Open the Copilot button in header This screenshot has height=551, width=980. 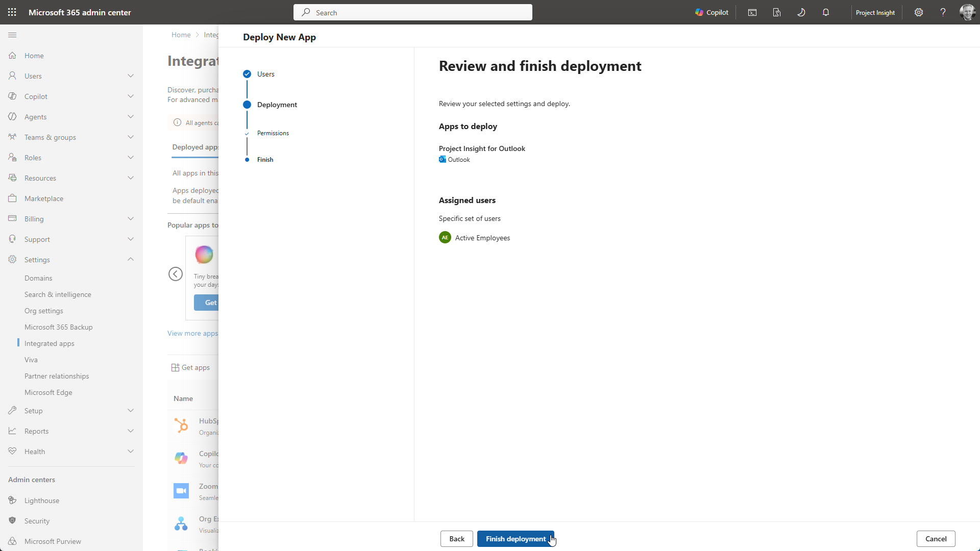tap(712, 12)
